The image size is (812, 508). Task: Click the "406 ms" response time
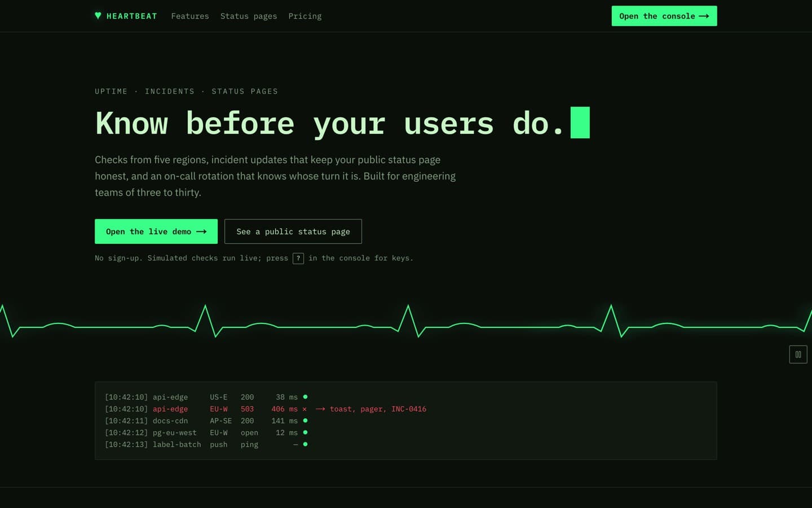[x=284, y=409]
